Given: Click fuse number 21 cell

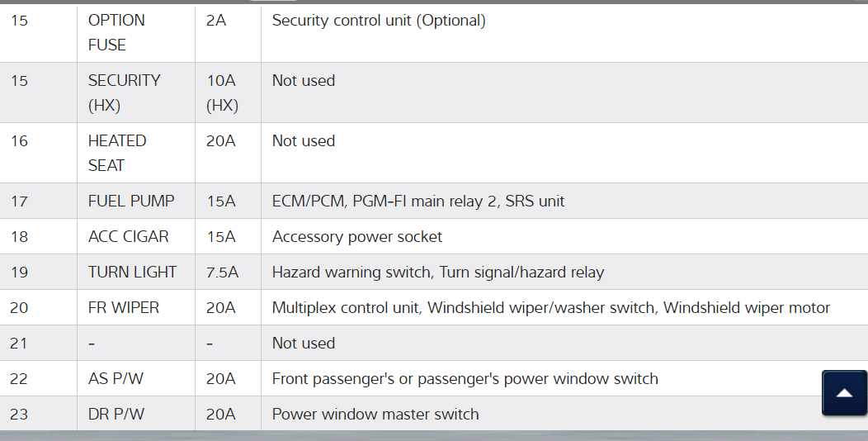Looking at the screenshot, I should click(19, 343).
